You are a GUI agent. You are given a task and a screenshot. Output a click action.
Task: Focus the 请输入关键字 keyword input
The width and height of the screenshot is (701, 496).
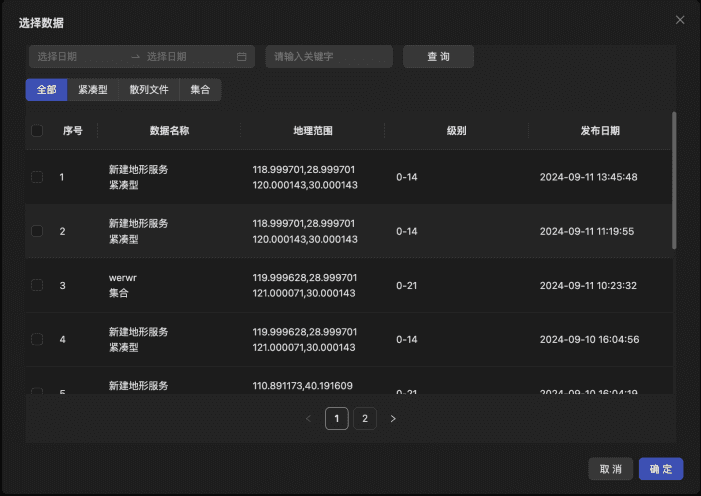tap(329, 57)
